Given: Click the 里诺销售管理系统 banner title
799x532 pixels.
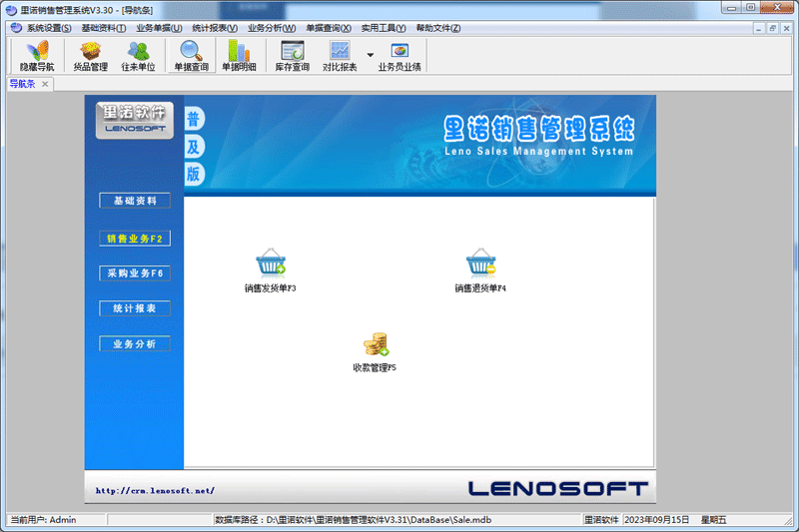Looking at the screenshot, I should (539, 129).
